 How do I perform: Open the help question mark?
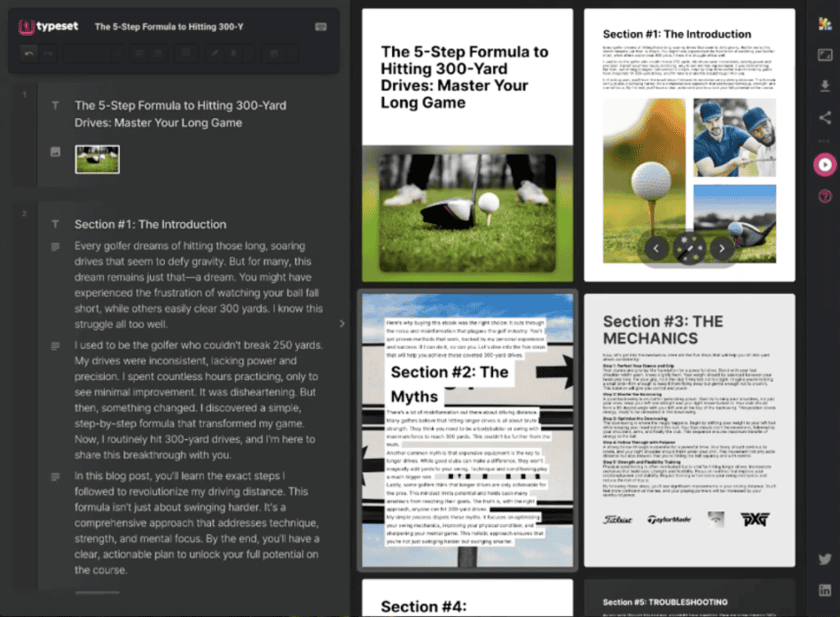click(x=824, y=195)
